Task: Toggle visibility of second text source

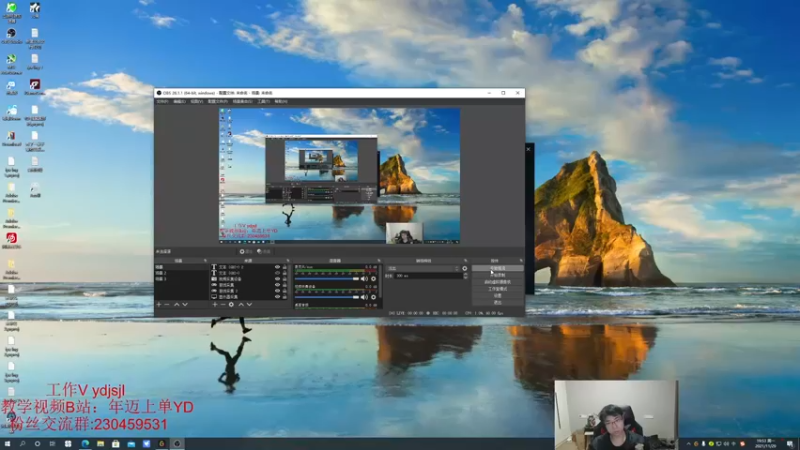Action: click(277, 273)
